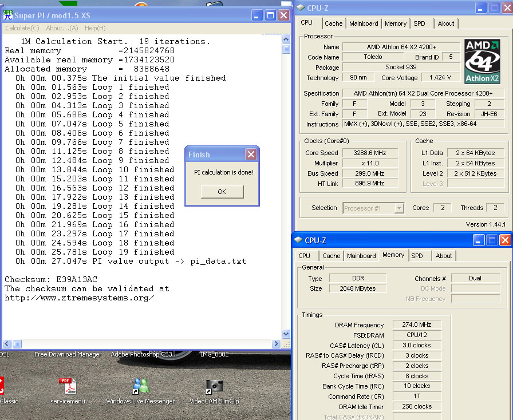Open the Help(H) menu in Super PI
Viewport: 513px width, 420px height.
[x=95, y=28]
